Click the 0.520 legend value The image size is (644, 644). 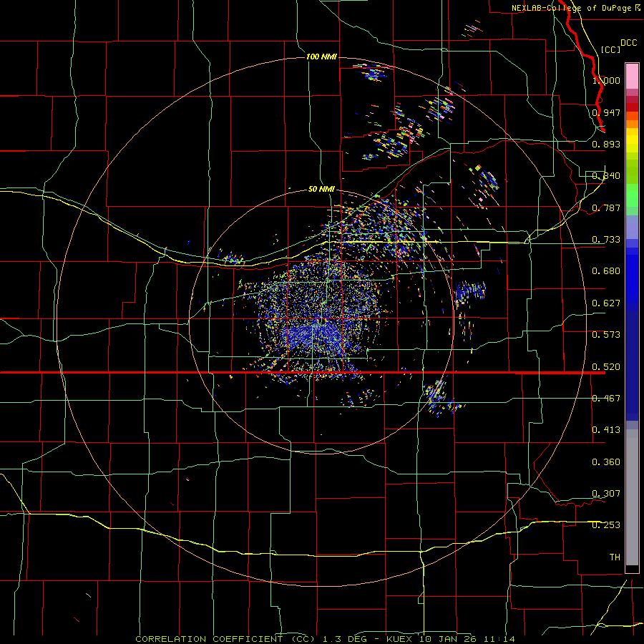point(606,367)
